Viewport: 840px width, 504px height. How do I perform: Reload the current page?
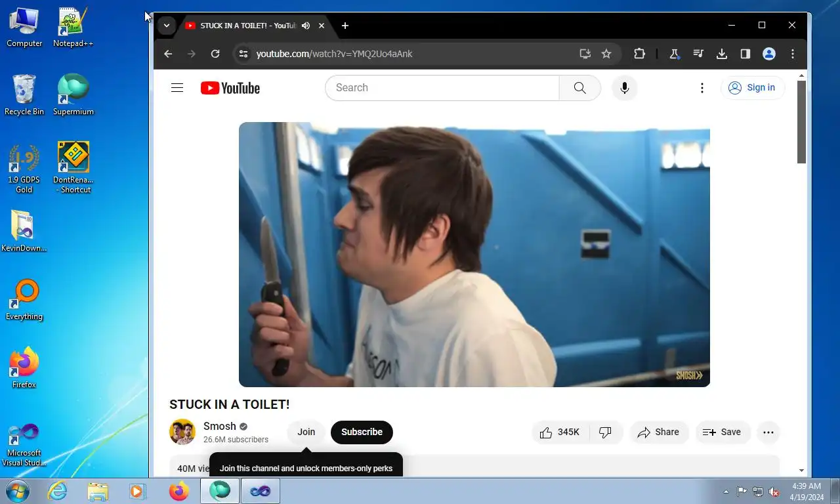click(215, 54)
